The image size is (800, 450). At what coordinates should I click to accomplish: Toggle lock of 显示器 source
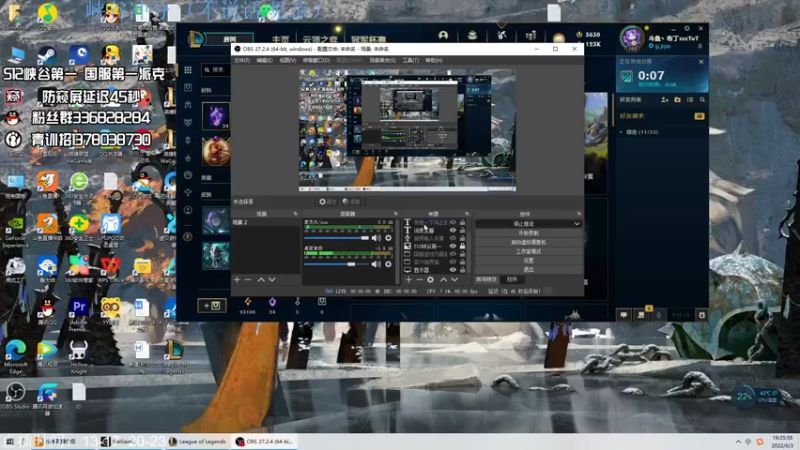462,270
